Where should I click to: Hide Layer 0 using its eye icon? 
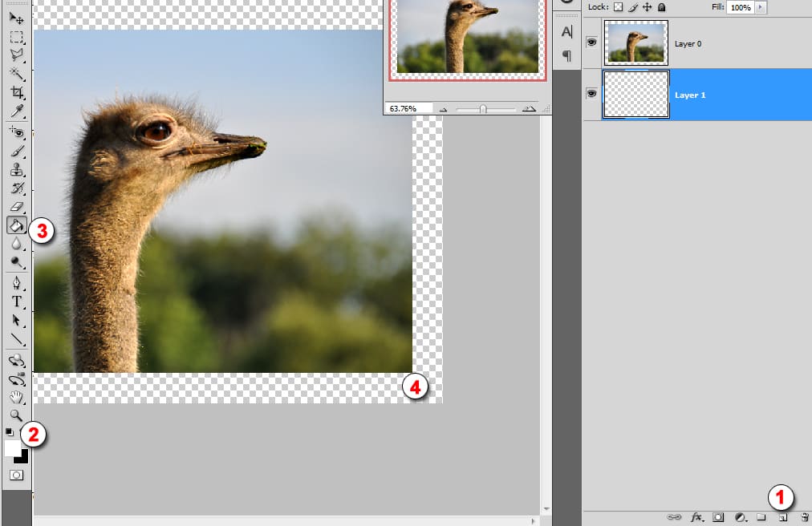592,42
